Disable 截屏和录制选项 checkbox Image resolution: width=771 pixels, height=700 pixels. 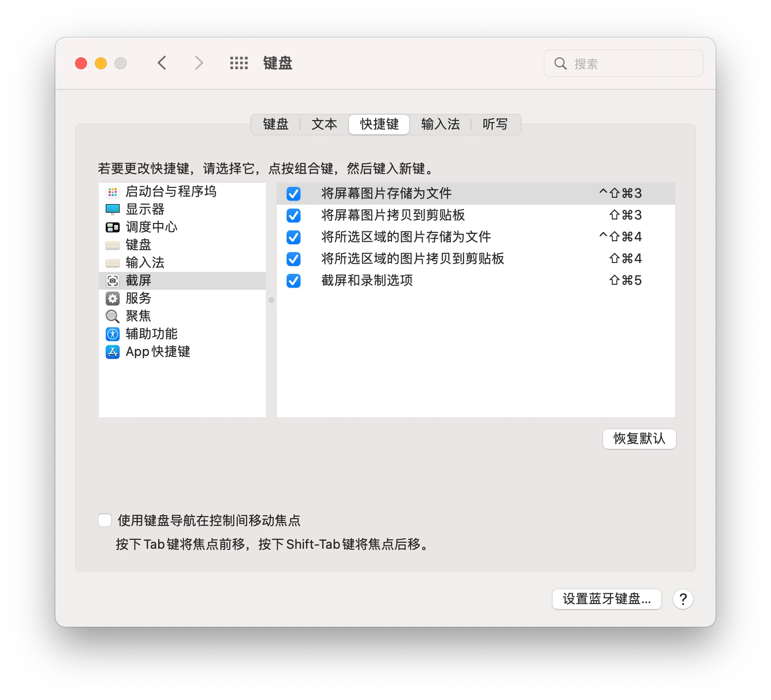(x=294, y=281)
